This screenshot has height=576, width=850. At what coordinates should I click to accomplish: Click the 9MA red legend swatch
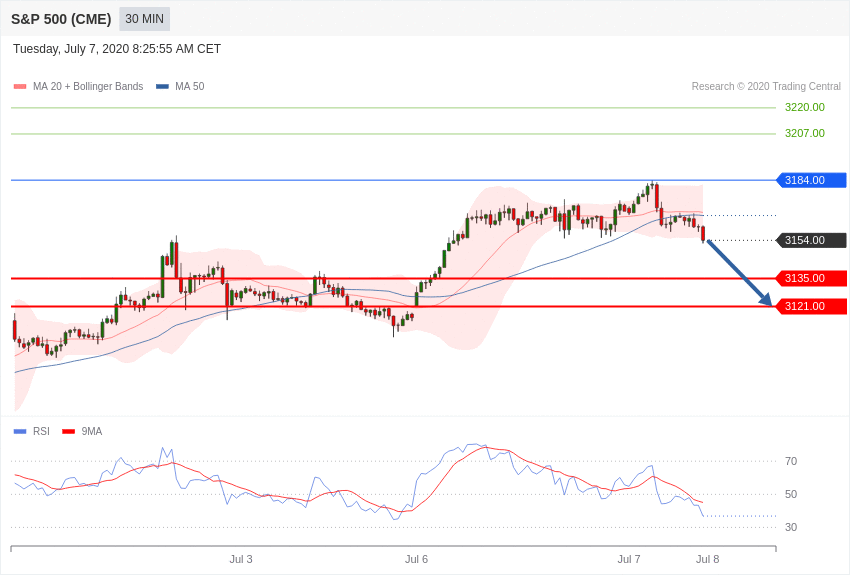click(69, 431)
